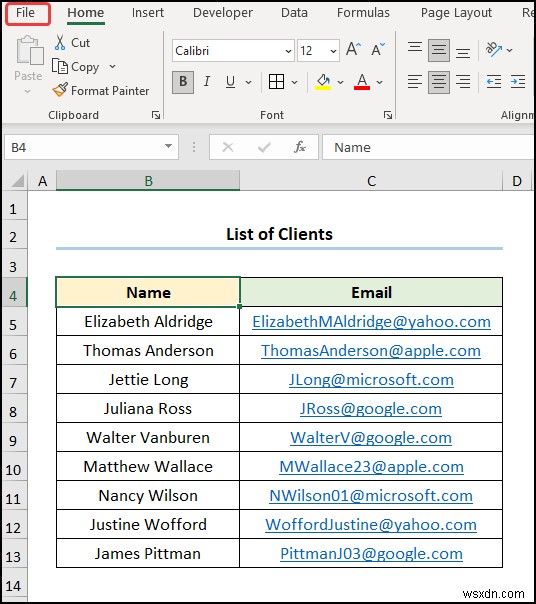The image size is (536, 604).
Task: Click the formula bar showing Name
Action: coord(428,147)
